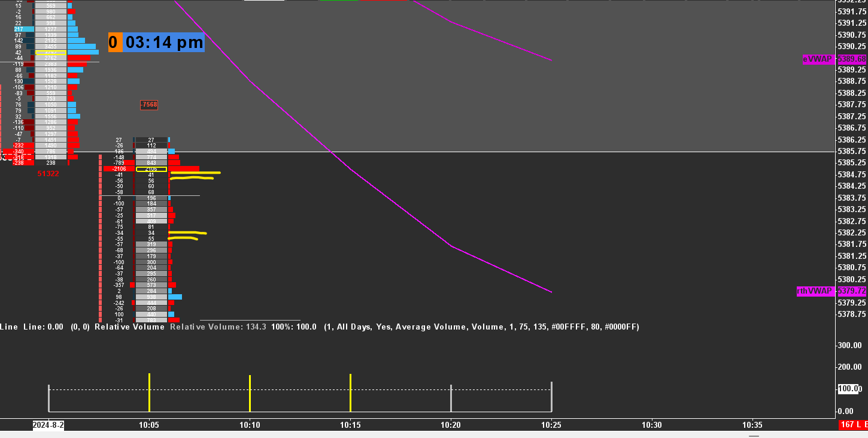Click the 5390.25 price axis label
868x438 pixels.
(852, 46)
